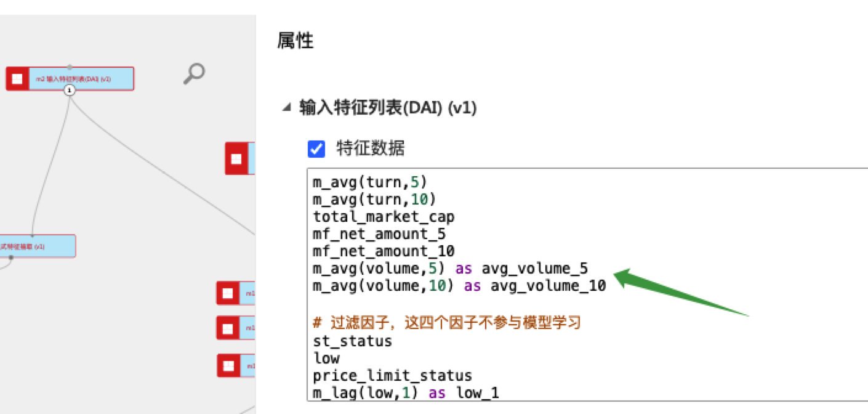The height and width of the screenshot is (414, 868).
Task: Click the 特征数据 checkbox label
Action: pyautogui.click(x=371, y=148)
